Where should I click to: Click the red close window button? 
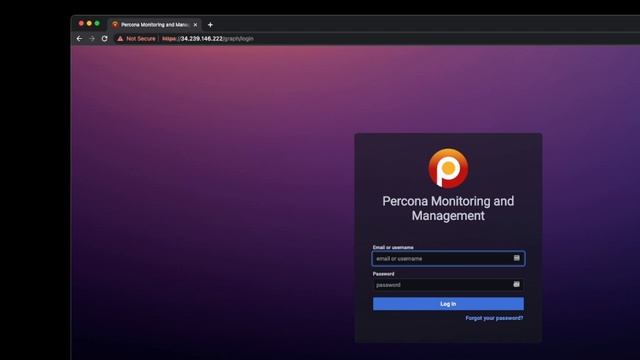[81, 23]
